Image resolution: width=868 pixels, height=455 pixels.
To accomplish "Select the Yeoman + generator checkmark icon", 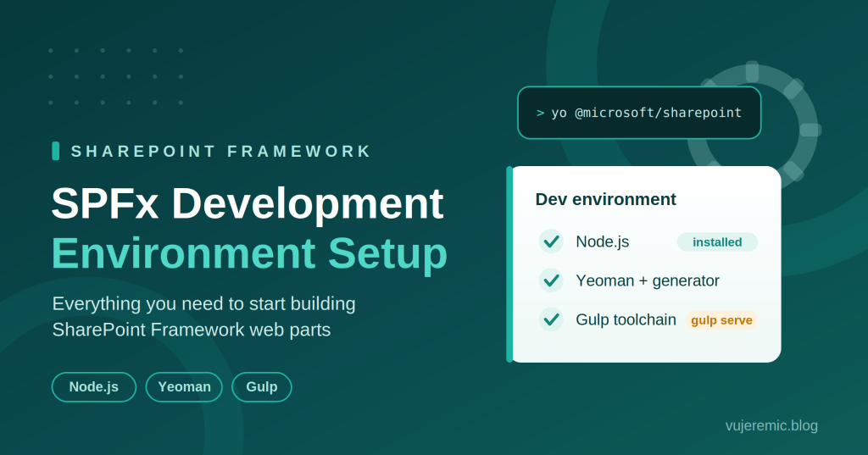I will [x=551, y=280].
